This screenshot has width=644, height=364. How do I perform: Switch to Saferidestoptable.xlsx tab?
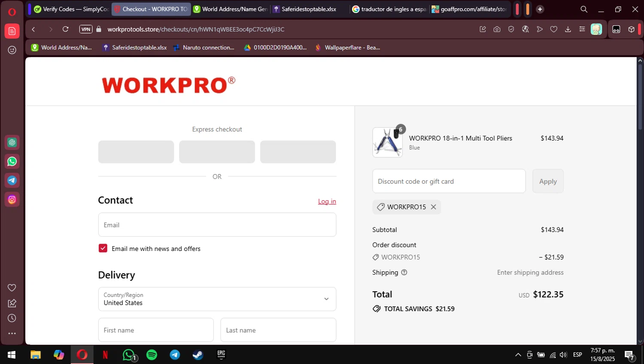click(x=310, y=9)
